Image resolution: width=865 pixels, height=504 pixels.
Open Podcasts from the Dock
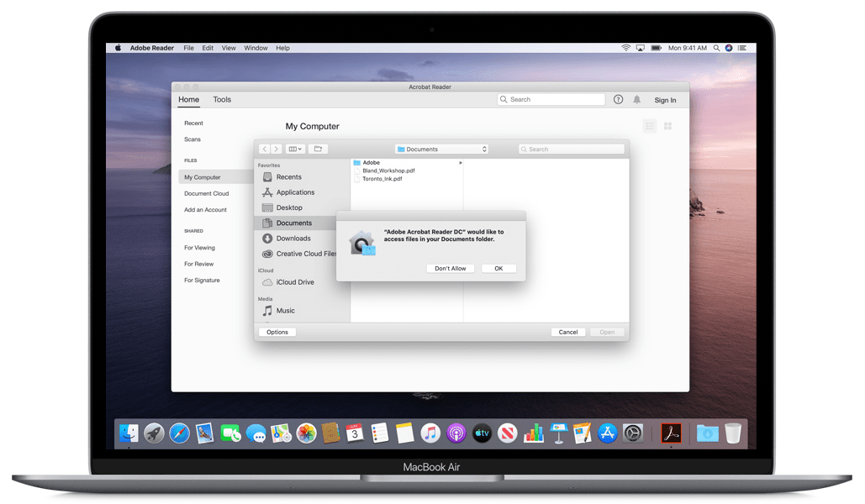[456, 433]
